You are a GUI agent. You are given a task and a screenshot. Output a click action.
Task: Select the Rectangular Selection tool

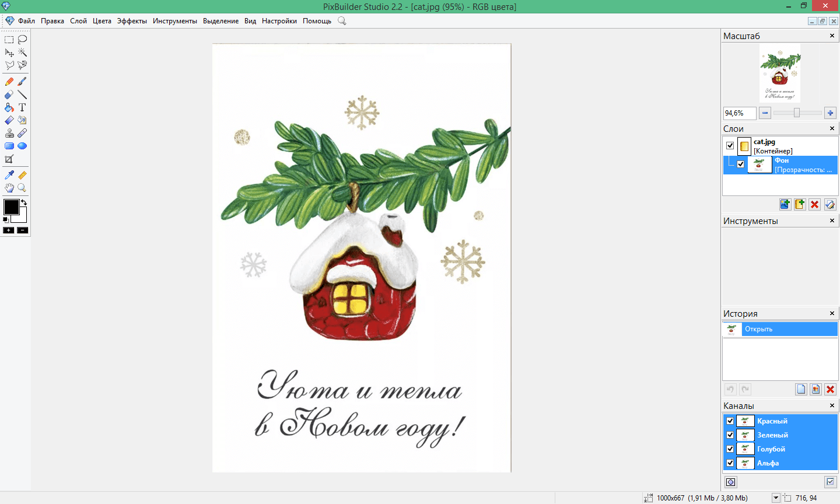pos(9,40)
